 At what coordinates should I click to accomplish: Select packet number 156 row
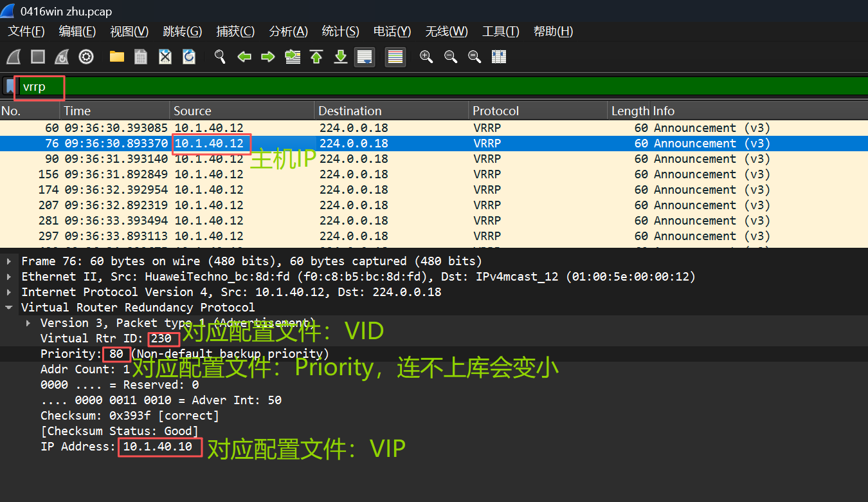[434, 174]
